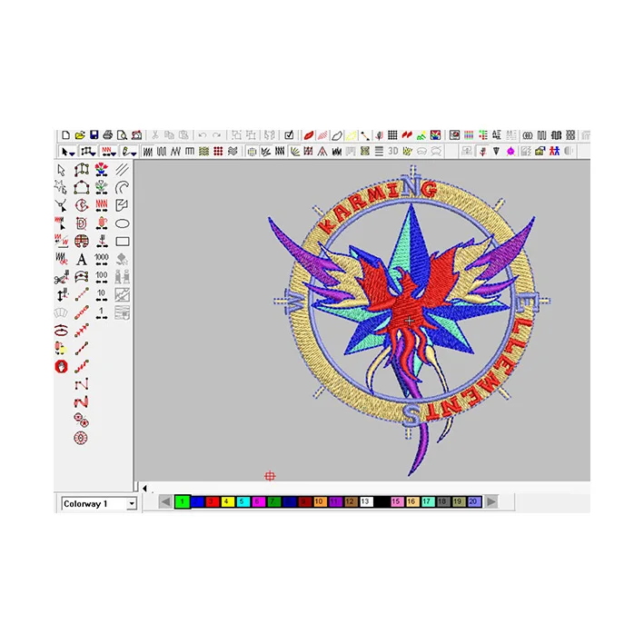The image size is (644, 644).
Task: Choose the Rectangle shape tool
Action: click(123, 242)
